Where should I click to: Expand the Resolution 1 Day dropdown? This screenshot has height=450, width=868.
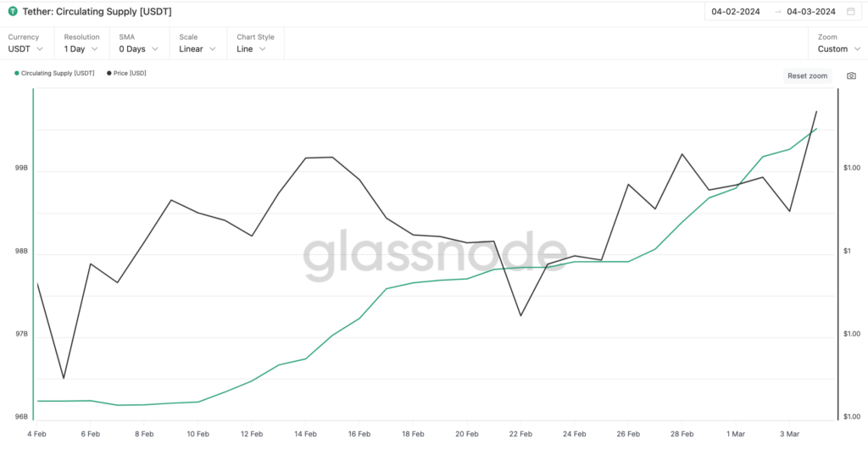coord(81,48)
